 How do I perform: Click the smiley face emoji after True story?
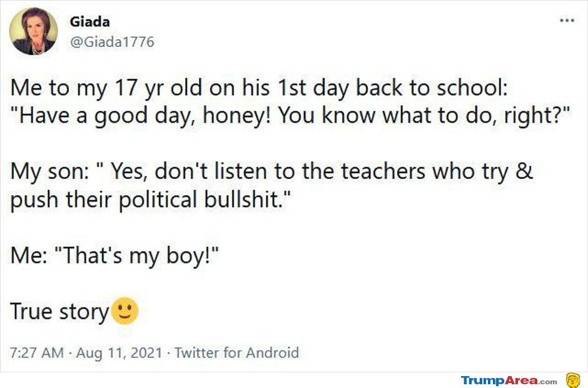124,312
